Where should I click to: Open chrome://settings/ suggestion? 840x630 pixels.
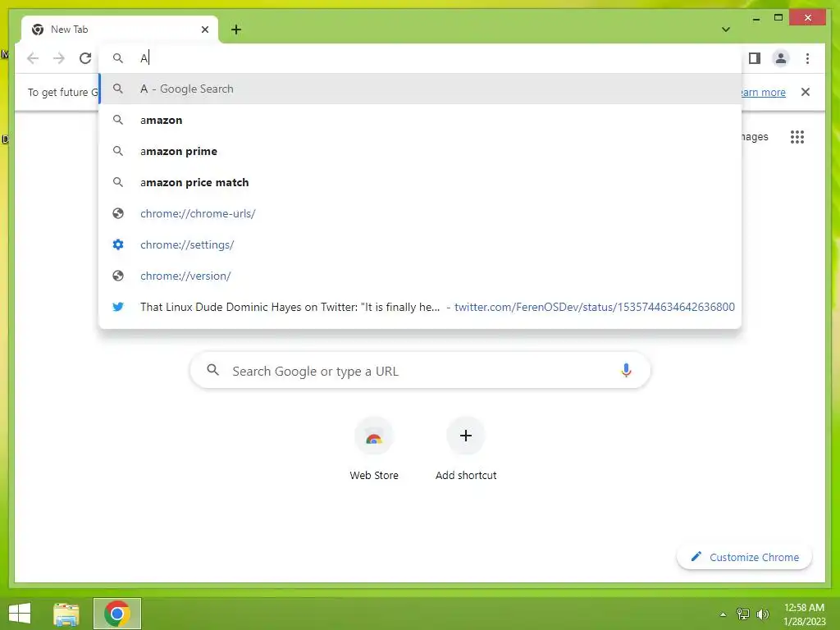(420, 244)
